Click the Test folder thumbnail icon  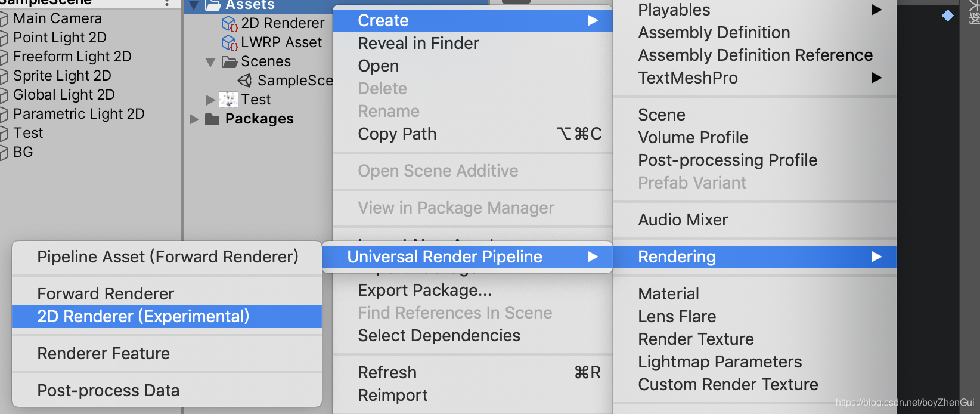tap(229, 100)
